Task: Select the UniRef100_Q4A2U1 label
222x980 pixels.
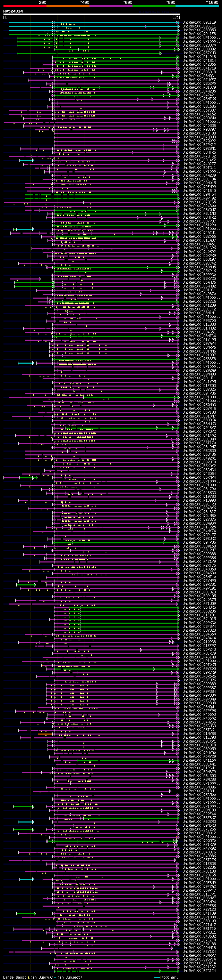Action: coord(199,233)
